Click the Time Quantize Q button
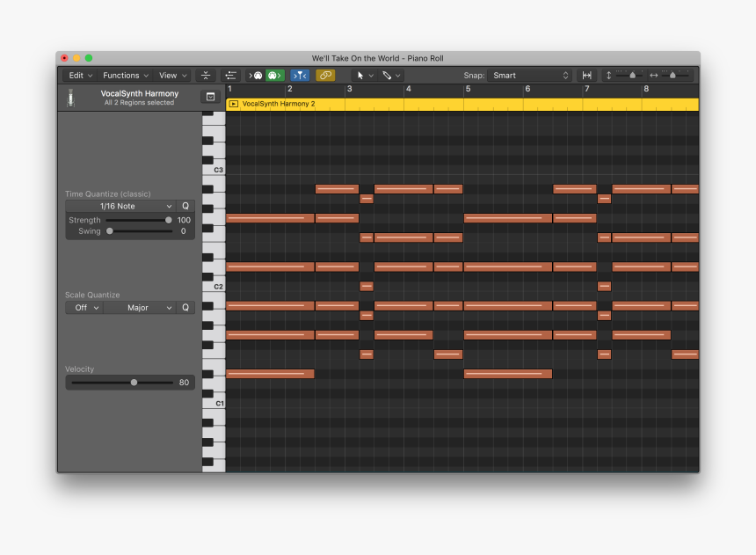Image resolution: width=756 pixels, height=555 pixels. tap(185, 206)
